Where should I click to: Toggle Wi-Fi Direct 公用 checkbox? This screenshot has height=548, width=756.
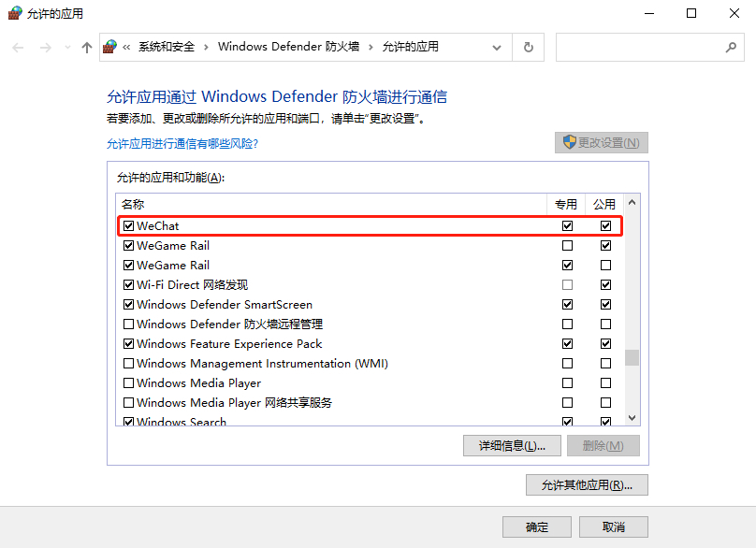[x=606, y=285]
